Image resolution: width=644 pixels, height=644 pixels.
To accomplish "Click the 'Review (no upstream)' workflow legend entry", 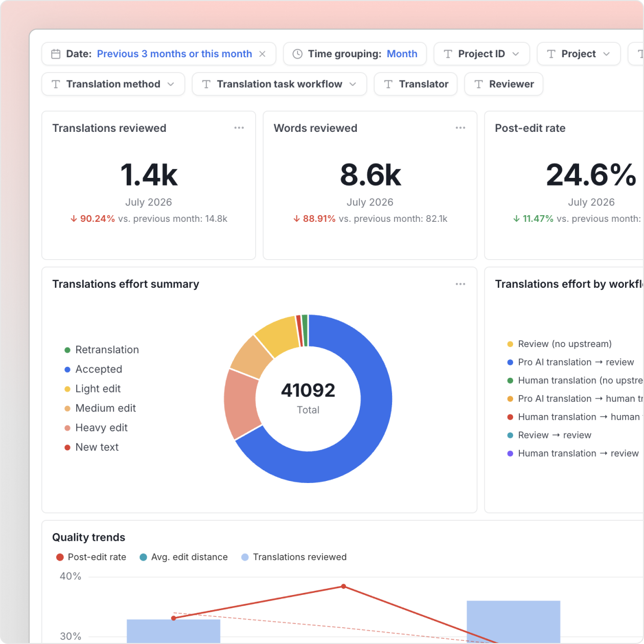I will coord(559,344).
